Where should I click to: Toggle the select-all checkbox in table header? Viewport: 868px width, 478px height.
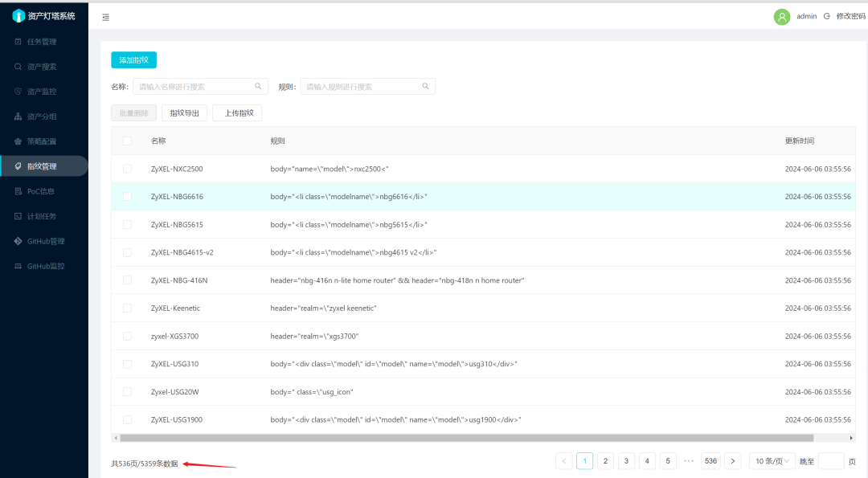point(127,141)
